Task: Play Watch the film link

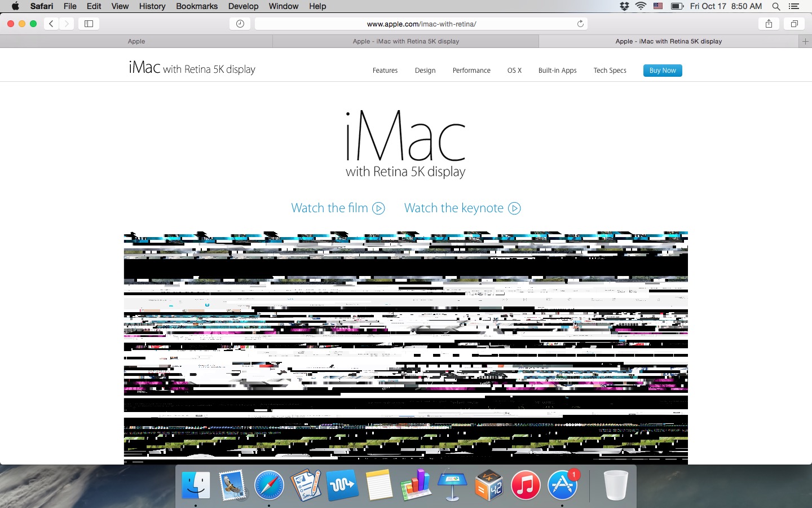Action: click(x=338, y=208)
